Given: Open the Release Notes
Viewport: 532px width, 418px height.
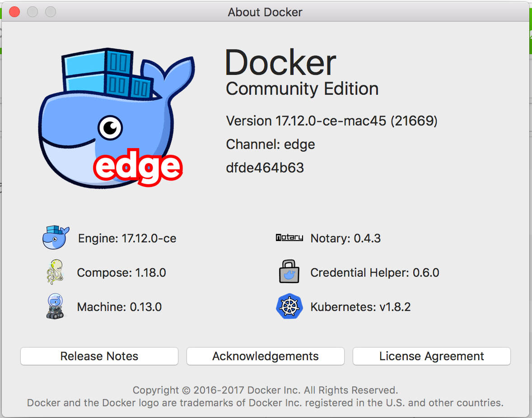Looking at the screenshot, I should click(99, 356).
